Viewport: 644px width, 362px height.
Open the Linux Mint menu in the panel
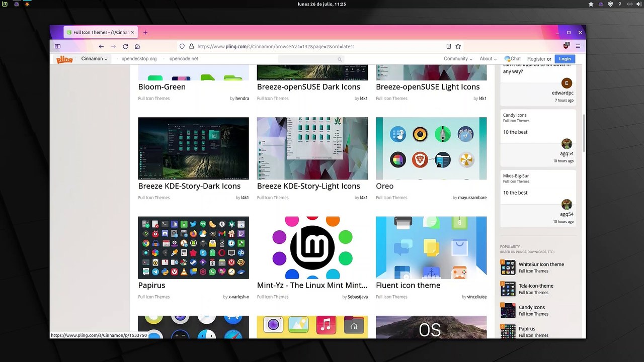click(x=6, y=4)
